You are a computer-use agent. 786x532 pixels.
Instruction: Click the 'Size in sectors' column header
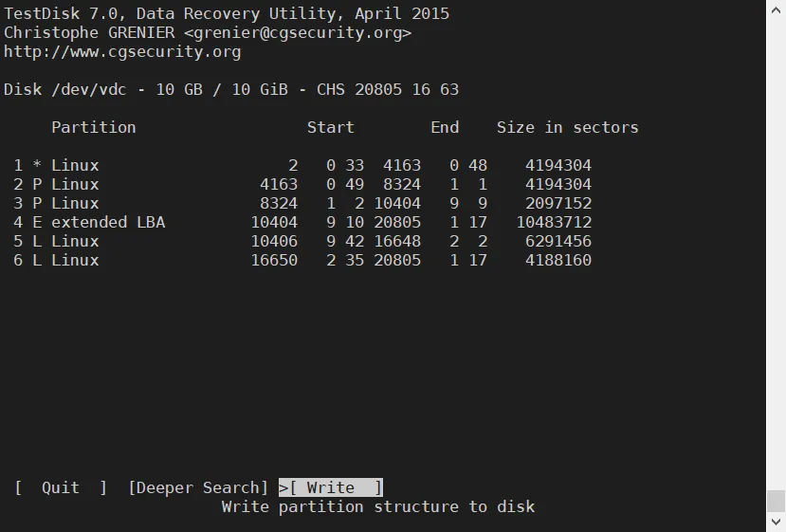coord(567,127)
